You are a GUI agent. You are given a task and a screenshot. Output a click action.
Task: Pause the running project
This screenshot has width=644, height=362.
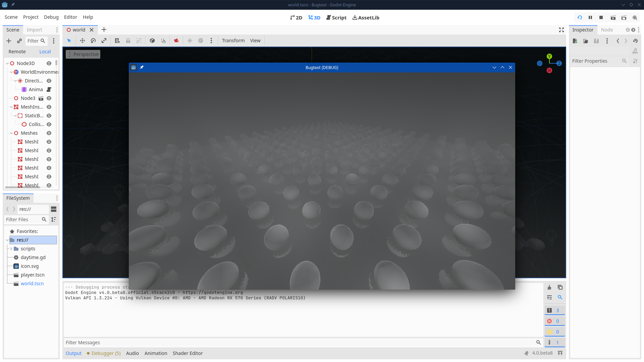[590, 17]
